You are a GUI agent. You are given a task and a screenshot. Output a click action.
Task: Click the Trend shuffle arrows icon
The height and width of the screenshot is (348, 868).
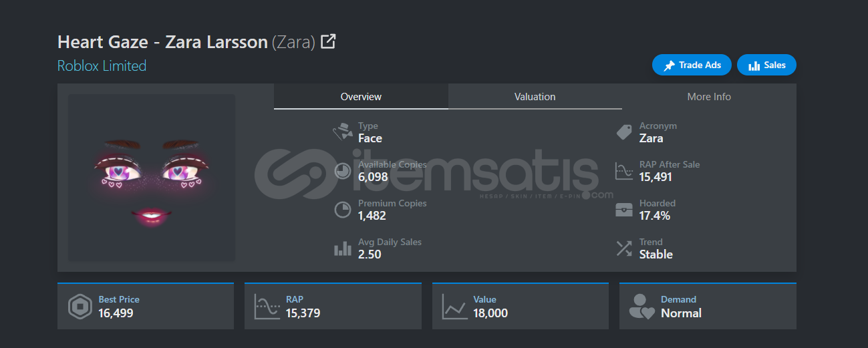pyautogui.click(x=624, y=248)
